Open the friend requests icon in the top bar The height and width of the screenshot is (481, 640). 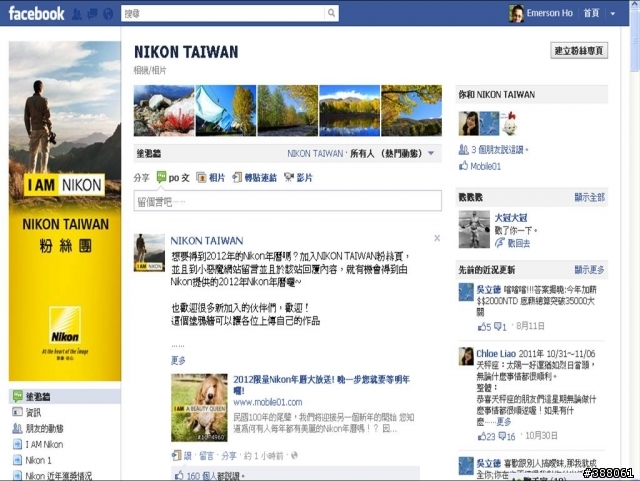click(x=76, y=14)
